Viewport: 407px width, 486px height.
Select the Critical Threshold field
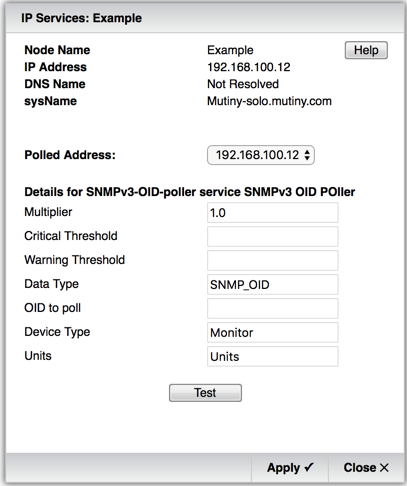273,237
